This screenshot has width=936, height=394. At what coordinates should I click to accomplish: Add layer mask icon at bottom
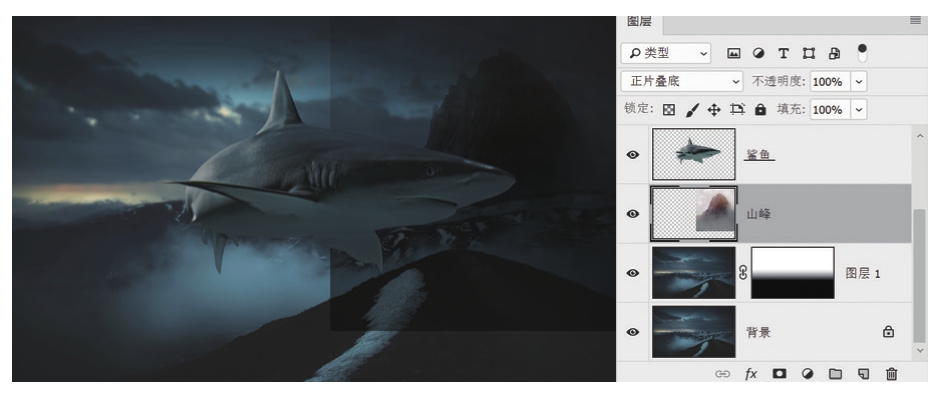(779, 374)
